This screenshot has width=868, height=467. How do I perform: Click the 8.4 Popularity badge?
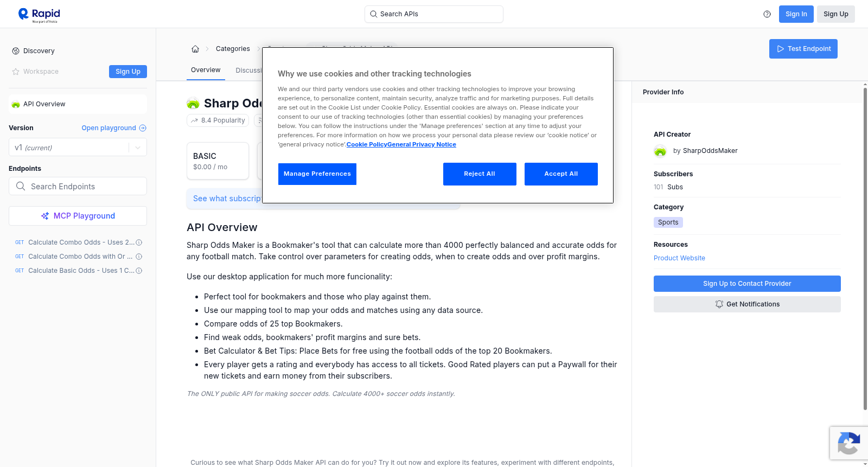218,120
